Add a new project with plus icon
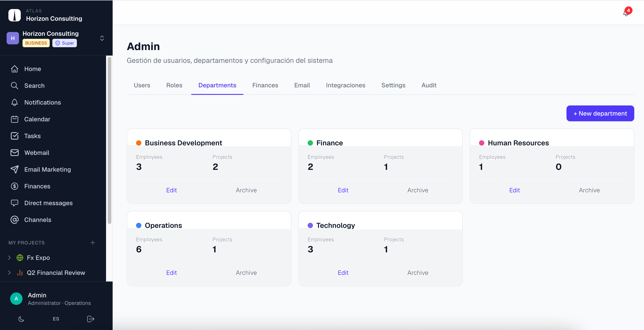The height and width of the screenshot is (330, 644). point(93,243)
